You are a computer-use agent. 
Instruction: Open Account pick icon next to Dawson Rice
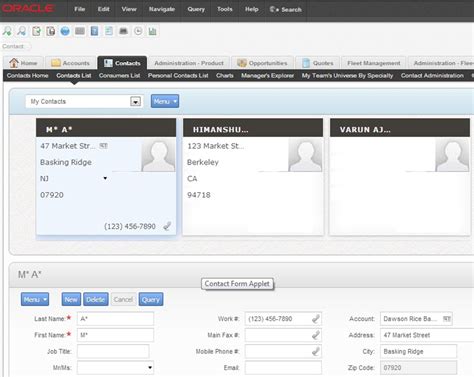pos(447,319)
